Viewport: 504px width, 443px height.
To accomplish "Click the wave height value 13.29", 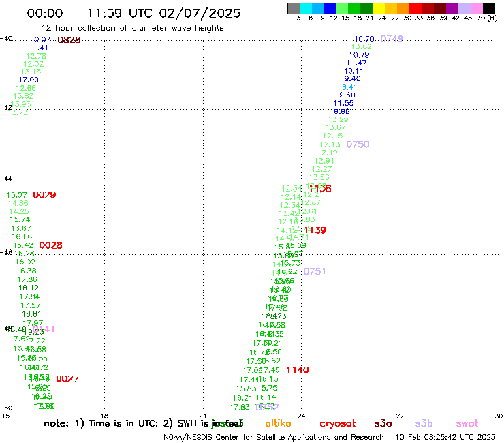I will [x=338, y=119].
